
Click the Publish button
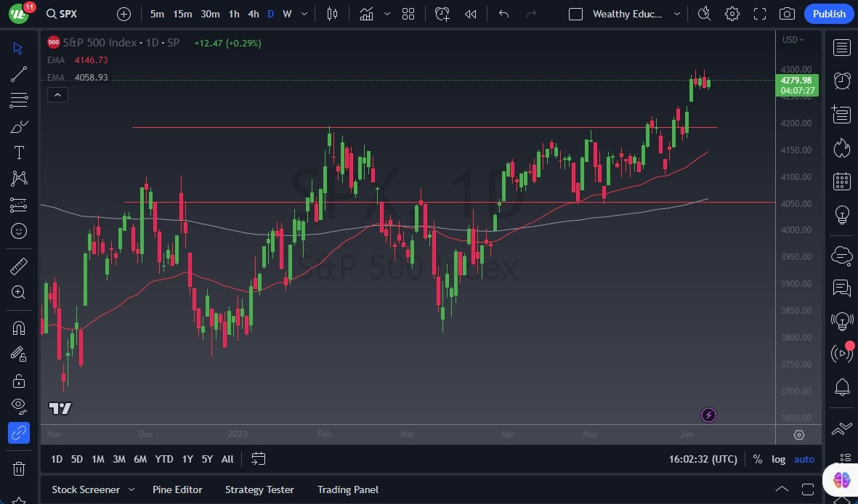(x=828, y=13)
